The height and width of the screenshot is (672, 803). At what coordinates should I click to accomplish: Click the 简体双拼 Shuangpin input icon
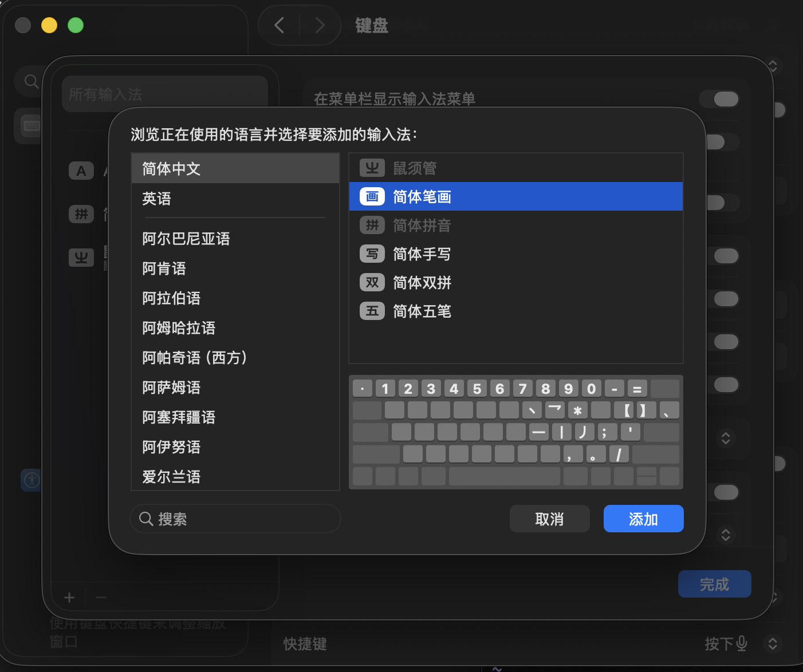tap(372, 282)
